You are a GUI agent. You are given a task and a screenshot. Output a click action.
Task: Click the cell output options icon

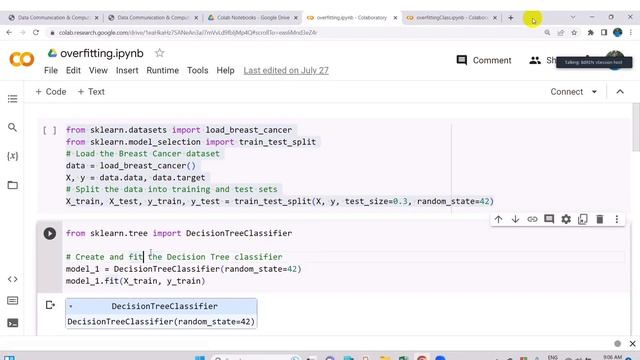pyautogui.click(x=50, y=305)
